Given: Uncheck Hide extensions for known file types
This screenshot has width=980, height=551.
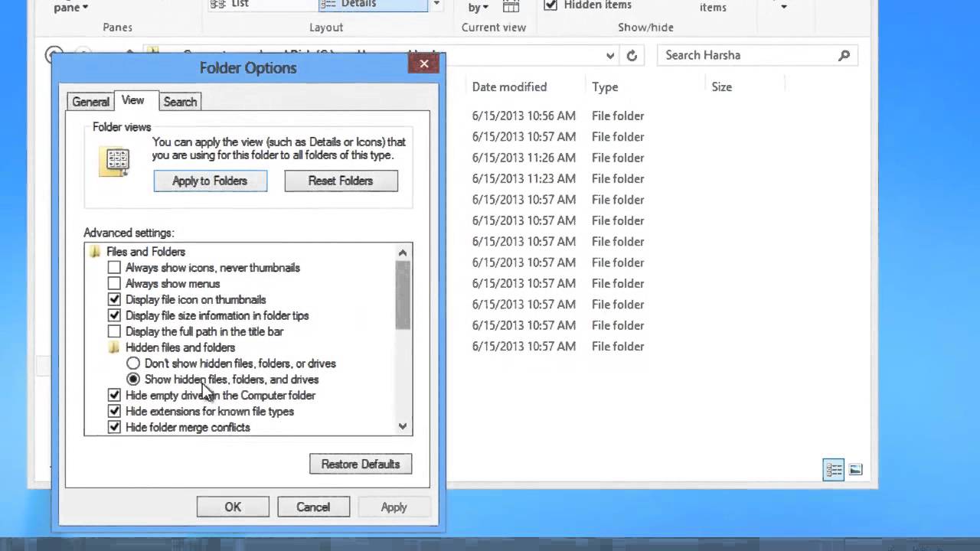Looking at the screenshot, I should [114, 412].
